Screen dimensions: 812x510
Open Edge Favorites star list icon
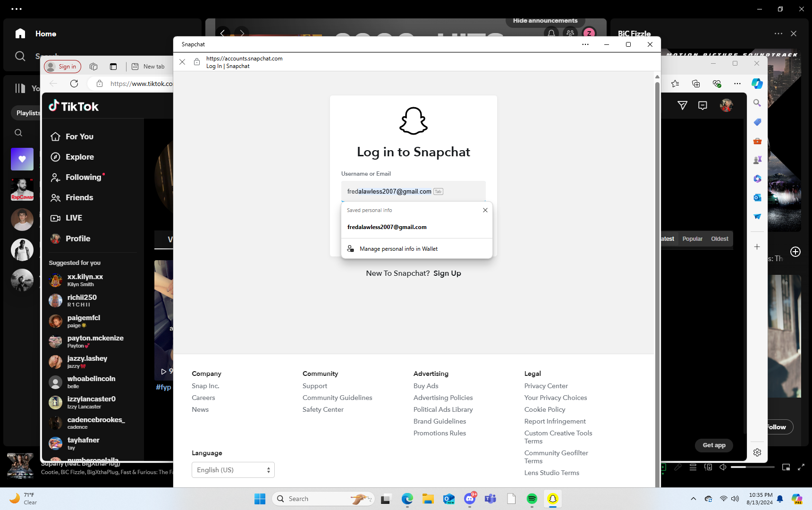click(675, 84)
